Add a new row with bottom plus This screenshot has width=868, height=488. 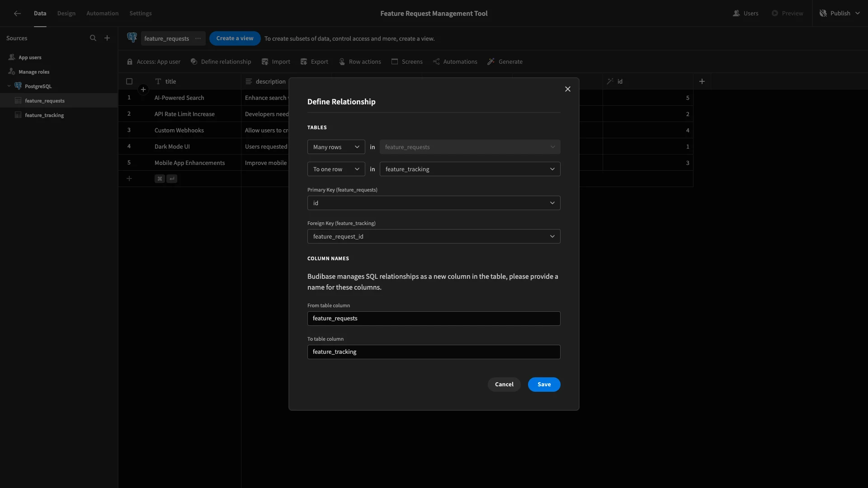[x=129, y=179]
